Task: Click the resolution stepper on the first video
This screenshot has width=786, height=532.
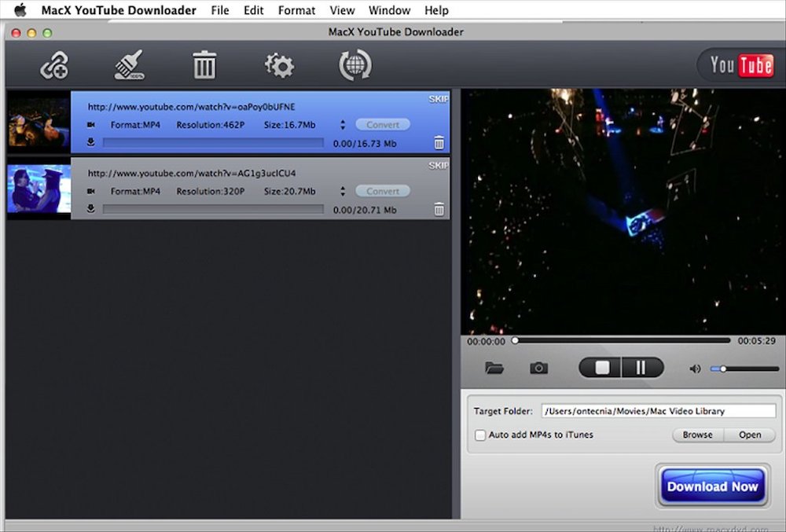Action: click(343, 124)
